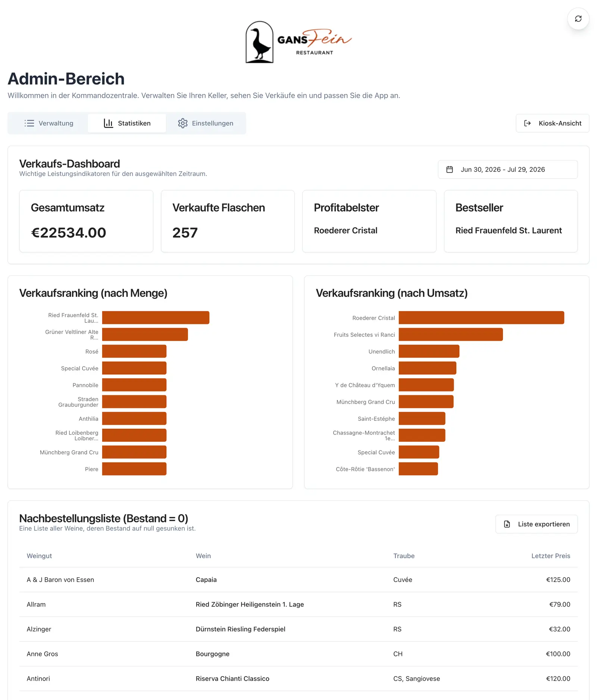Click the Roederer Cristal revenue bar
Screen dimensions: 597x700
click(481, 318)
